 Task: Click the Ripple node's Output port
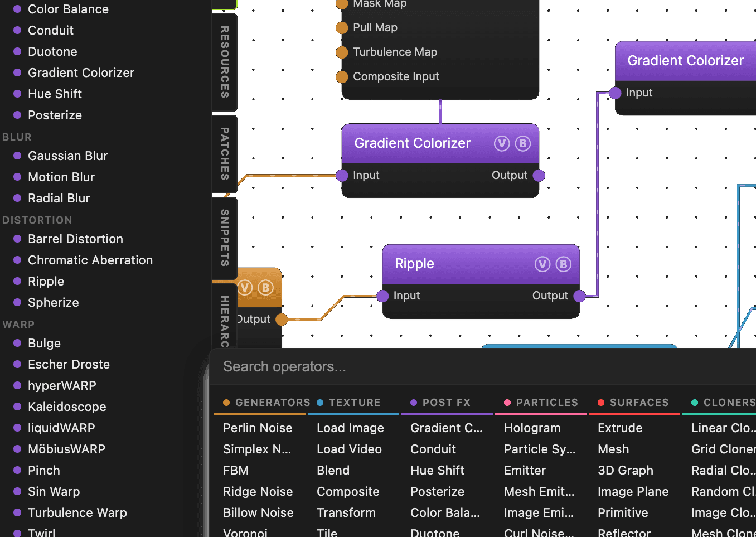point(579,296)
